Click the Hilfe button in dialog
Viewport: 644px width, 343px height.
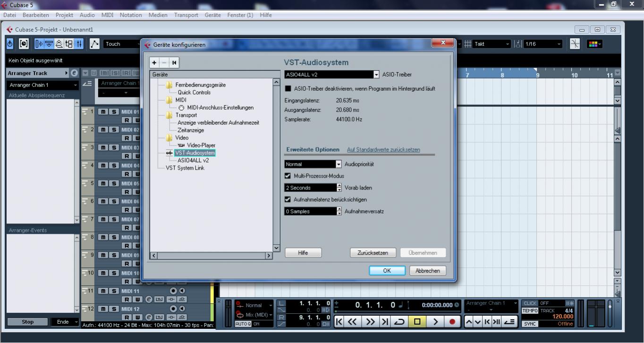303,253
